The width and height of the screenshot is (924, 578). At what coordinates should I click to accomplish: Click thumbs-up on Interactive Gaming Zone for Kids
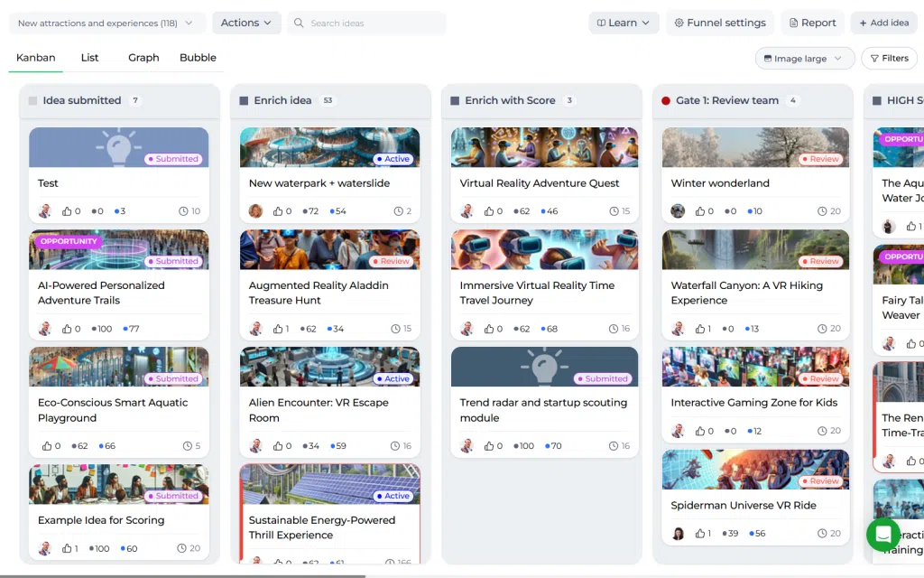coord(699,431)
